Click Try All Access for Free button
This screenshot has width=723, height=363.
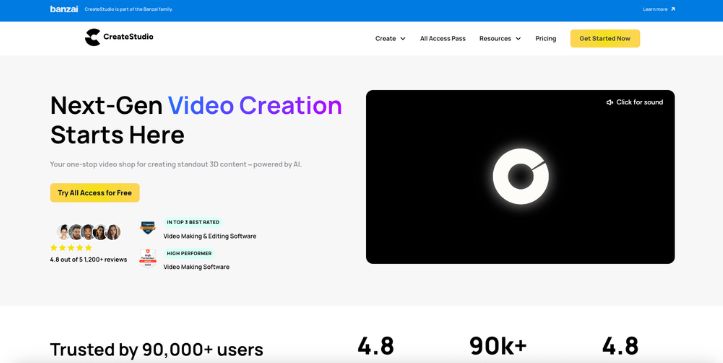tap(95, 193)
